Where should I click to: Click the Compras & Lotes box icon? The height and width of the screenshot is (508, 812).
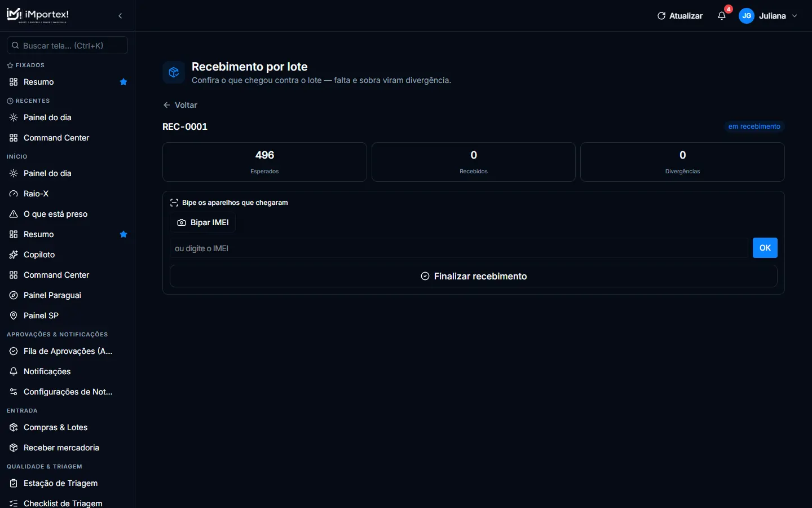(14, 427)
